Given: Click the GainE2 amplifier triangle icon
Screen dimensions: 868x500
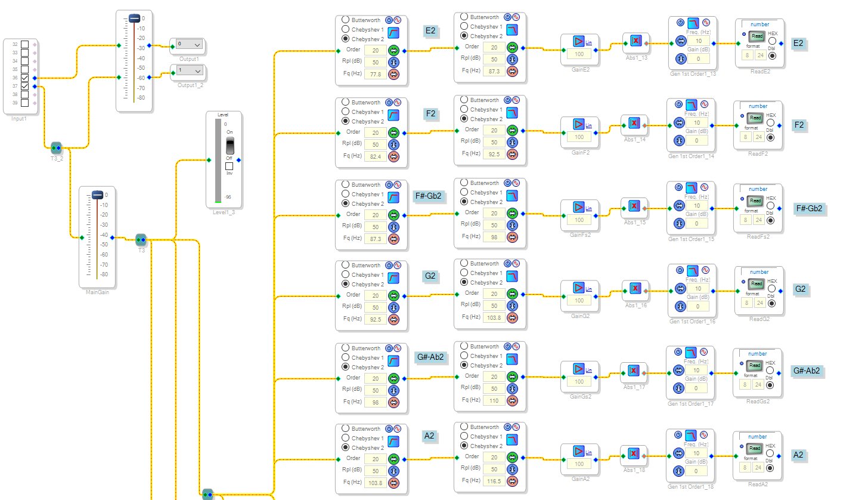Looking at the screenshot, I should coord(579,41).
